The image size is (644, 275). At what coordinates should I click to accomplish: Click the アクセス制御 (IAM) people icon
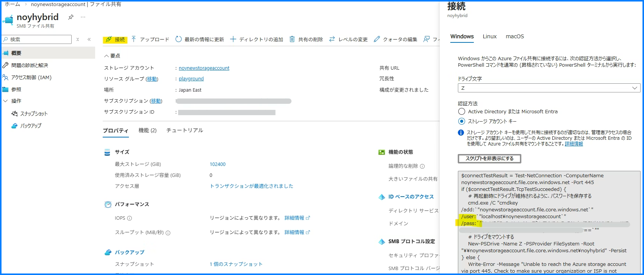point(5,77)
